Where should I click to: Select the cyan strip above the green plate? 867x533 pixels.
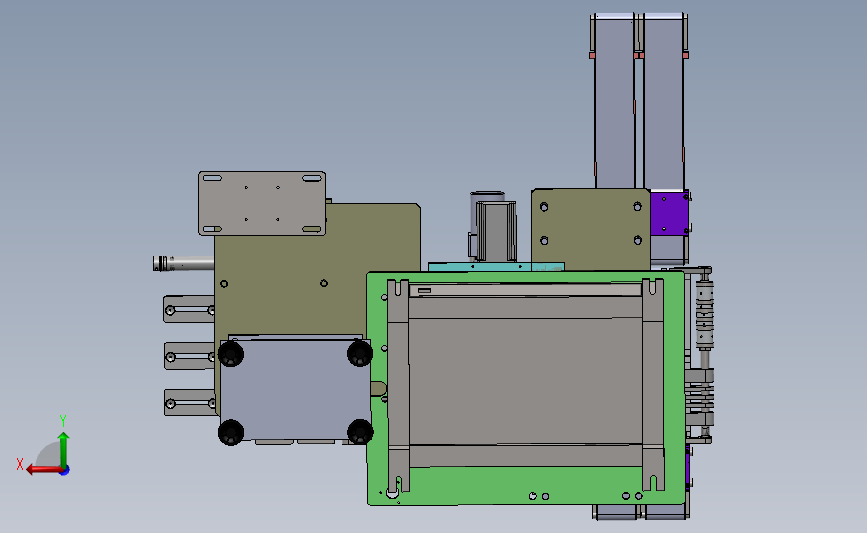tap(496, 267)
